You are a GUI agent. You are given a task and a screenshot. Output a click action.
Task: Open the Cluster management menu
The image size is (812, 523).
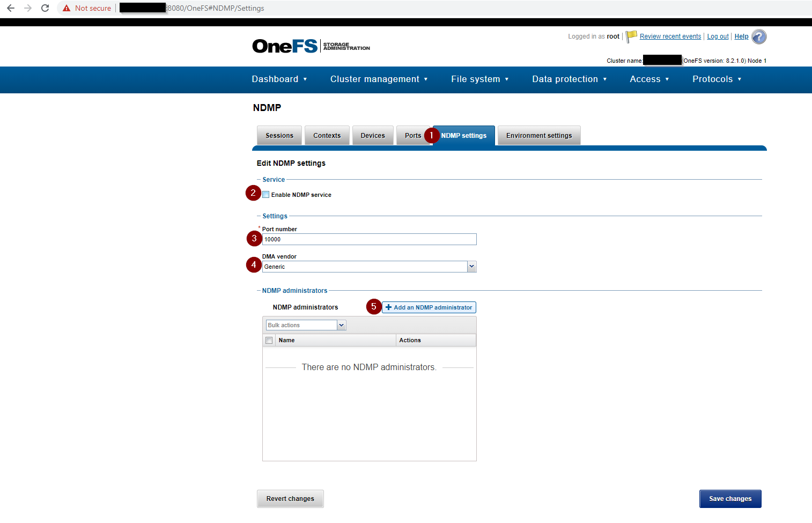click(x=374, y=79)
